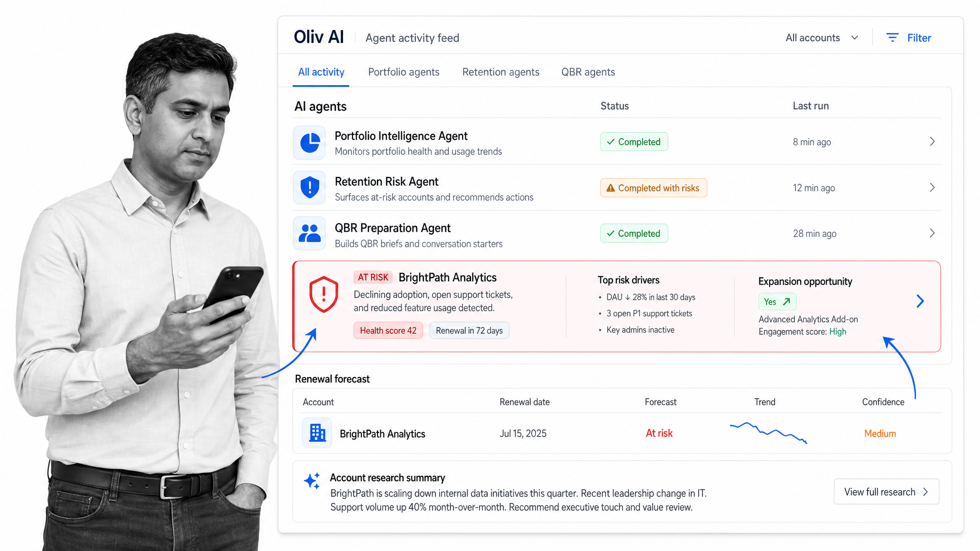Click the AT RISK label badge
This screenshot has width=980, height=551.
(373, 277)
